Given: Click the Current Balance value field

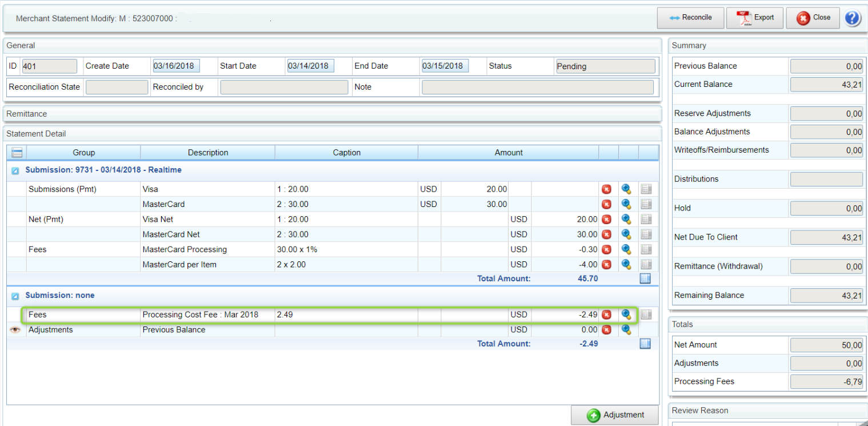Looking at the screenshot, I should (826, 85).
